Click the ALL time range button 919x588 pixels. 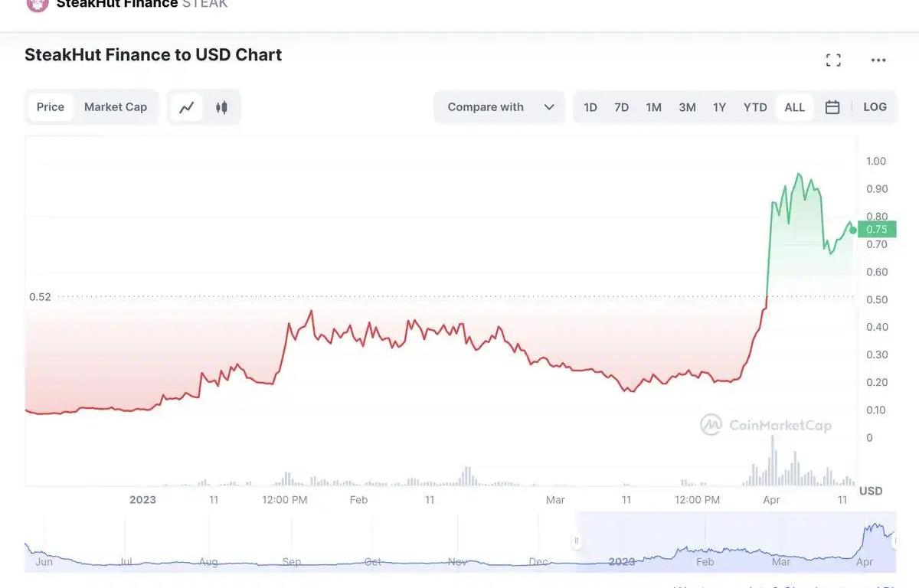click(794, 107)
